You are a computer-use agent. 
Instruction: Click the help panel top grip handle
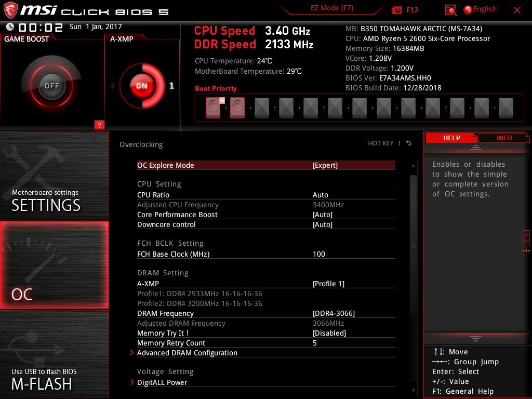click(476, 148)
